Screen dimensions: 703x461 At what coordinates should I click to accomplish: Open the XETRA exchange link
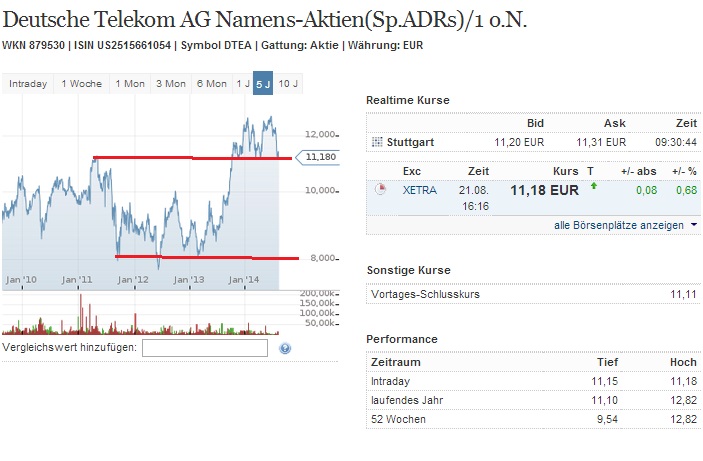tap(418, 189)
